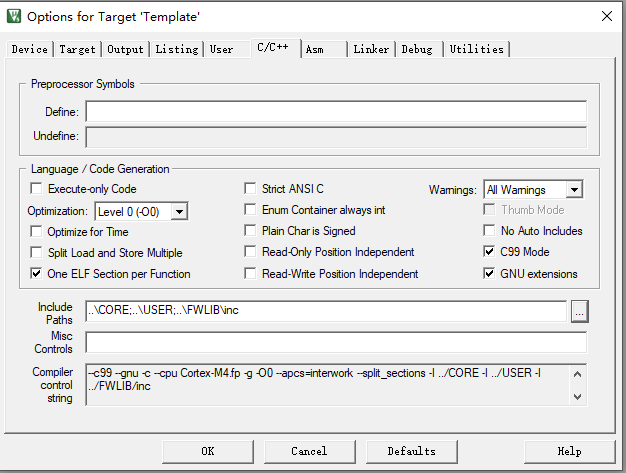This screenshot has width=626, height=473.
Task: Open Help for this dialog
Action: (569, 451)
